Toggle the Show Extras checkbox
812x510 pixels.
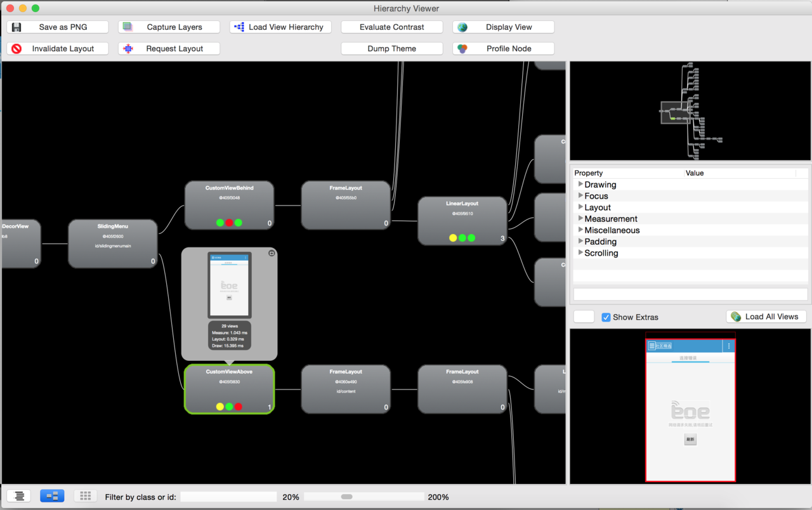tap(606, 317)
